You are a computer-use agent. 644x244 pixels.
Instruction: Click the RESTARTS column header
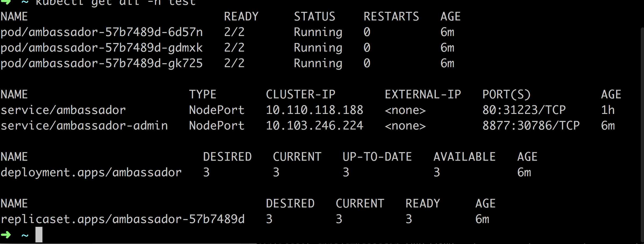(391, 17)
